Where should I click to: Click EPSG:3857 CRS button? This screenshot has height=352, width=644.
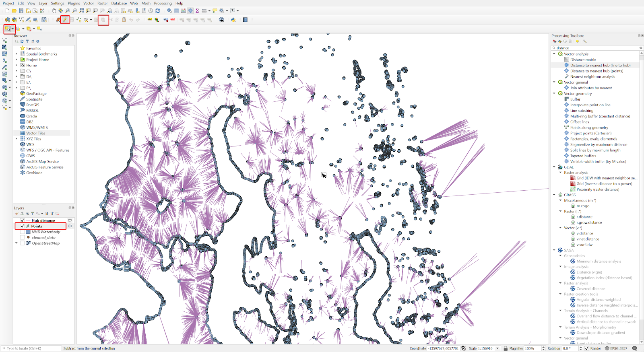(616, 348)
